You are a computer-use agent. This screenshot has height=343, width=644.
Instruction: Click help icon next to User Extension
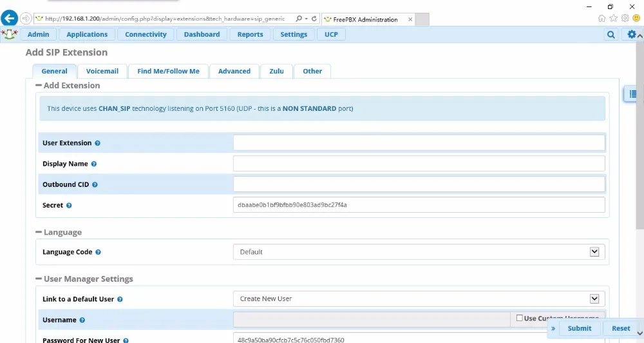click(98, 143)
